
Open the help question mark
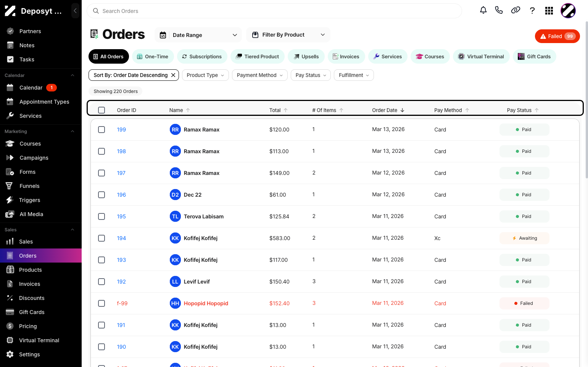pos(532,10)
